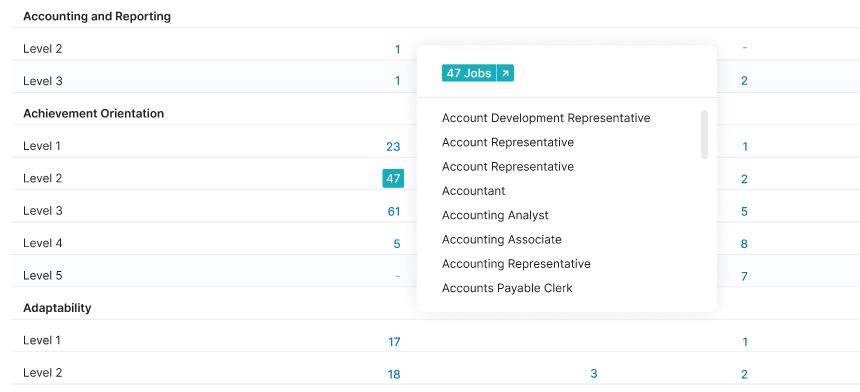This screenshot has width=860, height=392.
Task: Pick Accounting Associate from the job list
Action: pyautogui.click(x=501, y=239)
